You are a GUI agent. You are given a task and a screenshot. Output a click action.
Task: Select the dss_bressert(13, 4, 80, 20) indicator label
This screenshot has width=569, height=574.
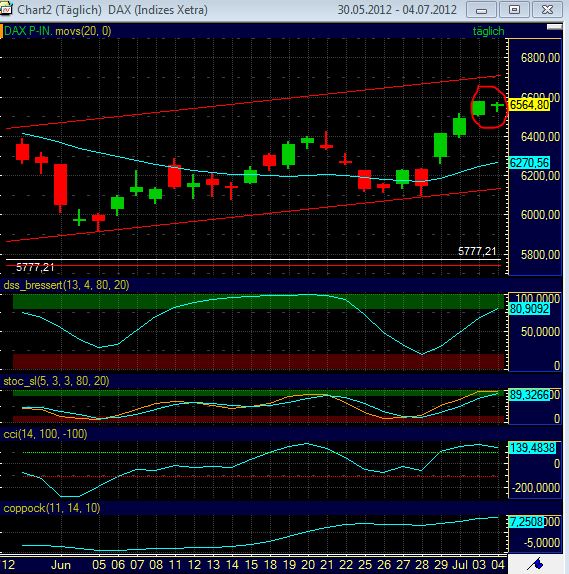click(x=66, y=285)
